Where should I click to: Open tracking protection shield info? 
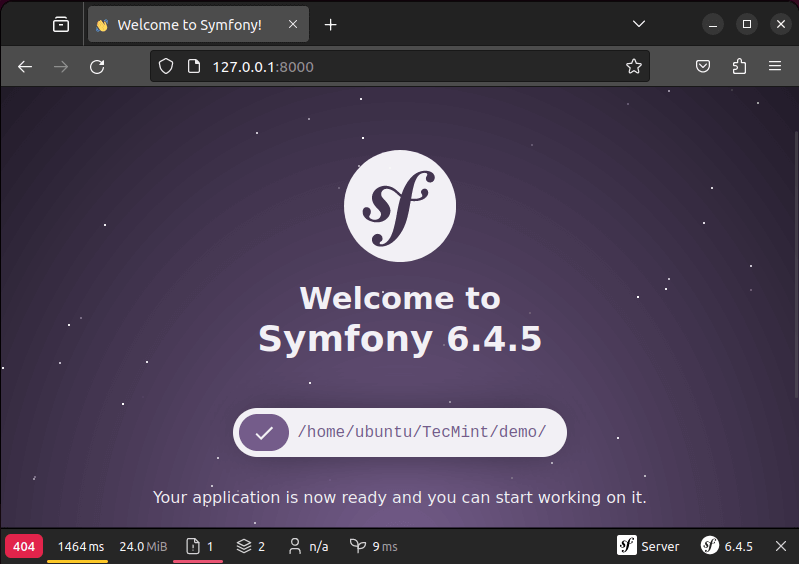166,66
